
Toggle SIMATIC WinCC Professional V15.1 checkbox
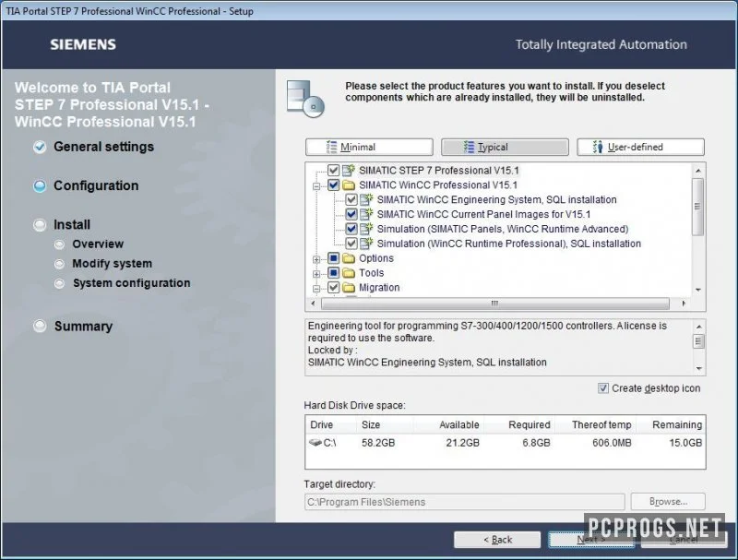(x=333, y=185)
